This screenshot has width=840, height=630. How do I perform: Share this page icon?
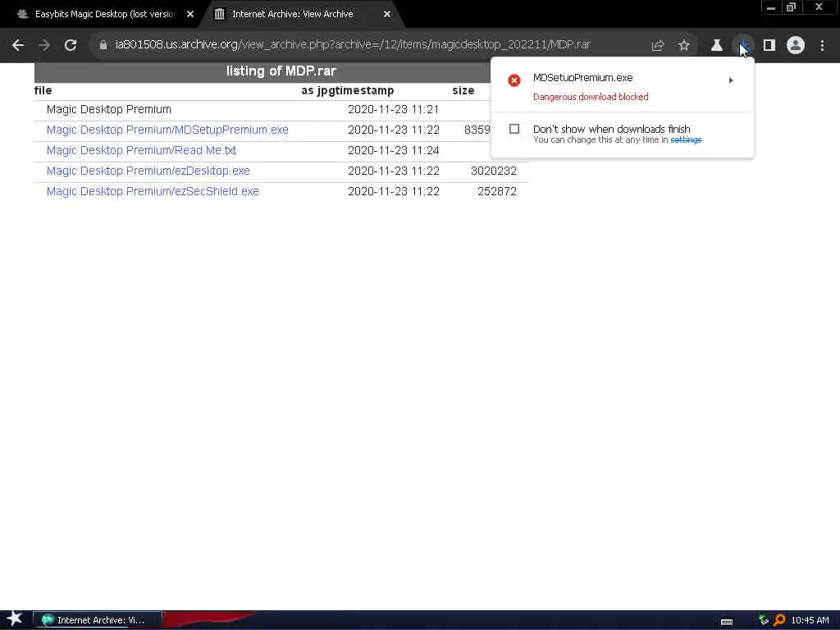(657, 46)
